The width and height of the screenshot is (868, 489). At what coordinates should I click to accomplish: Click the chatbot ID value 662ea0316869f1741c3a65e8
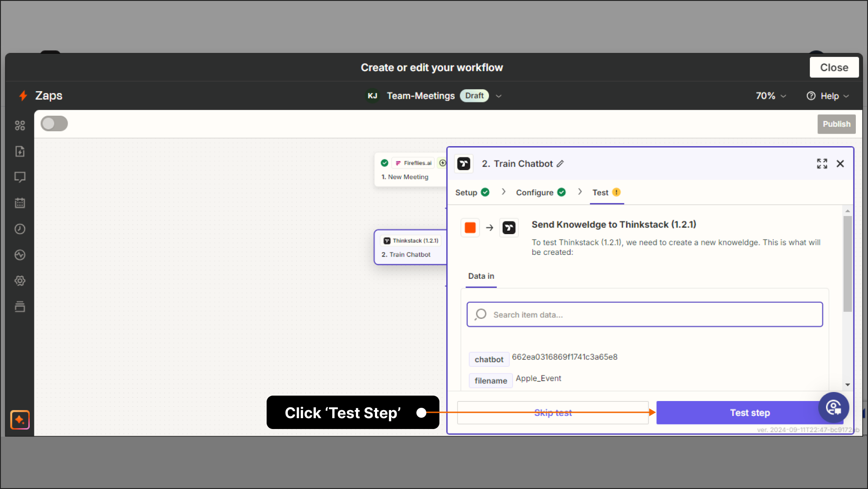point(564,357)
